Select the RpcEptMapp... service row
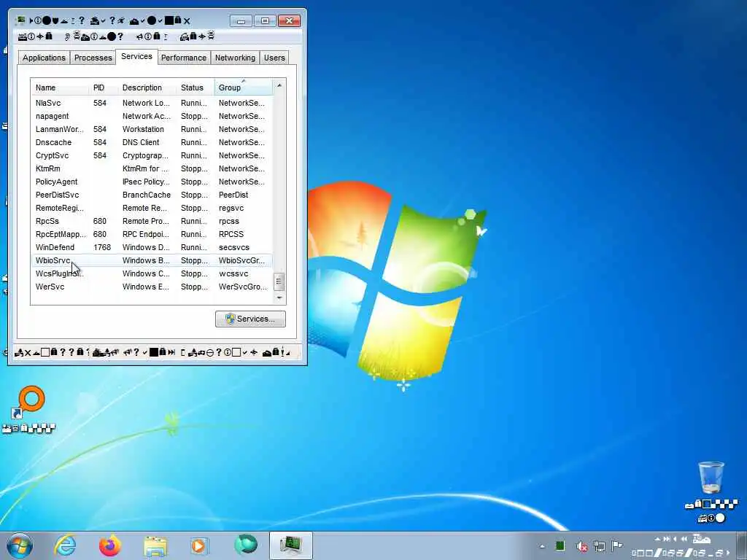Screen dimensions: 747x560 tap(152, 234)
